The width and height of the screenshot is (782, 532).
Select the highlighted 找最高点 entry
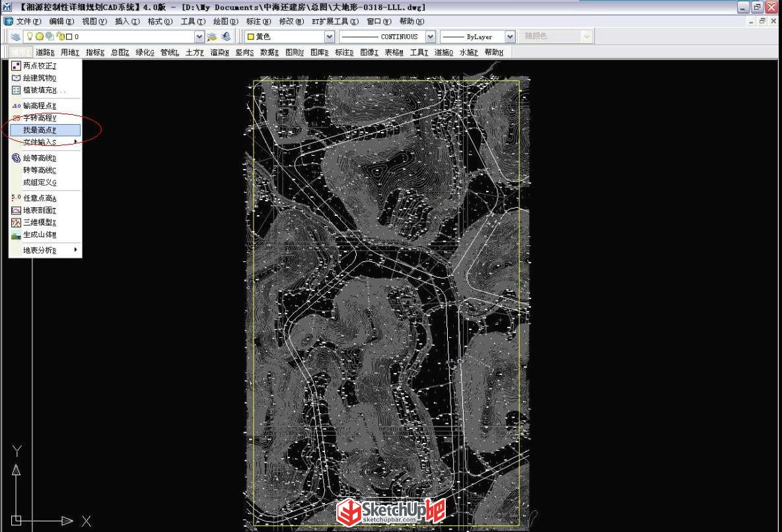[45, 130]
